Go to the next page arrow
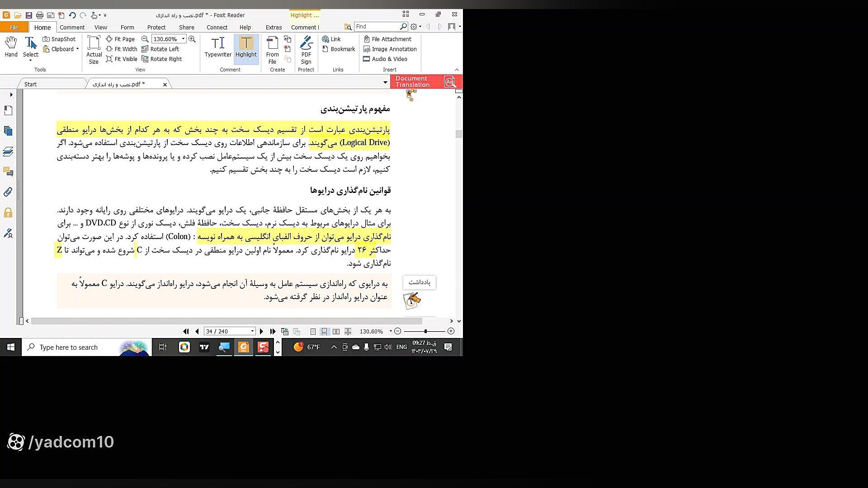Image resolution: width=868 pixels, height=488 pixels. click(261, 331)
